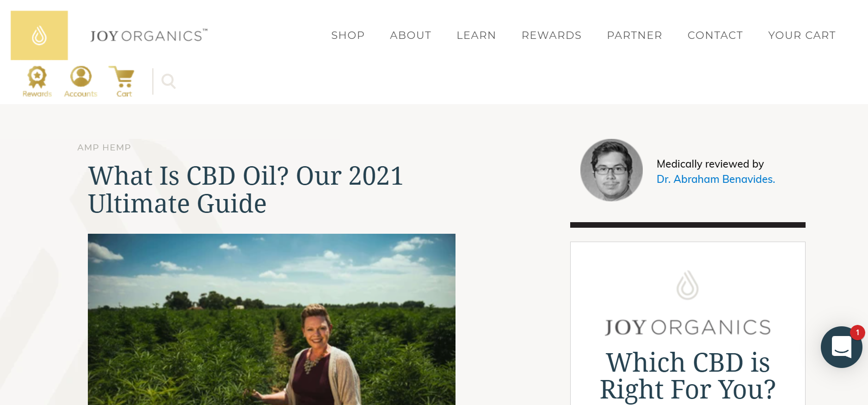This screenshot has width=868, height=405.
Task: Click the search magnifier icon
Action: 168,81
